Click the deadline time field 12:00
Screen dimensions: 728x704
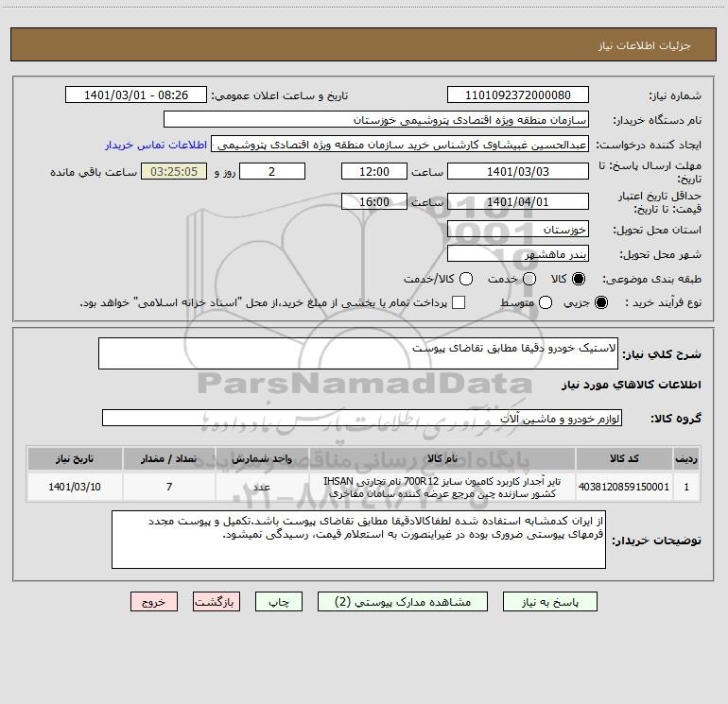(x=374, y=172)
